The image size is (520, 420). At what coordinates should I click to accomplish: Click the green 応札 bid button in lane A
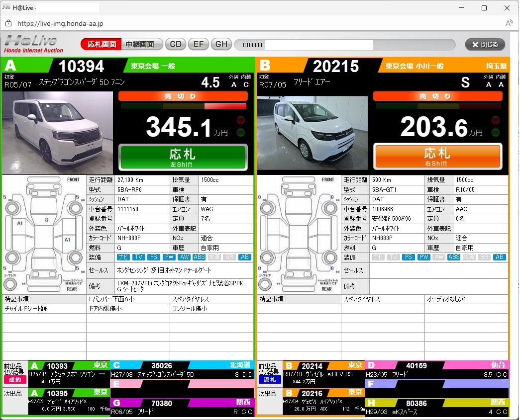(183, 157)
